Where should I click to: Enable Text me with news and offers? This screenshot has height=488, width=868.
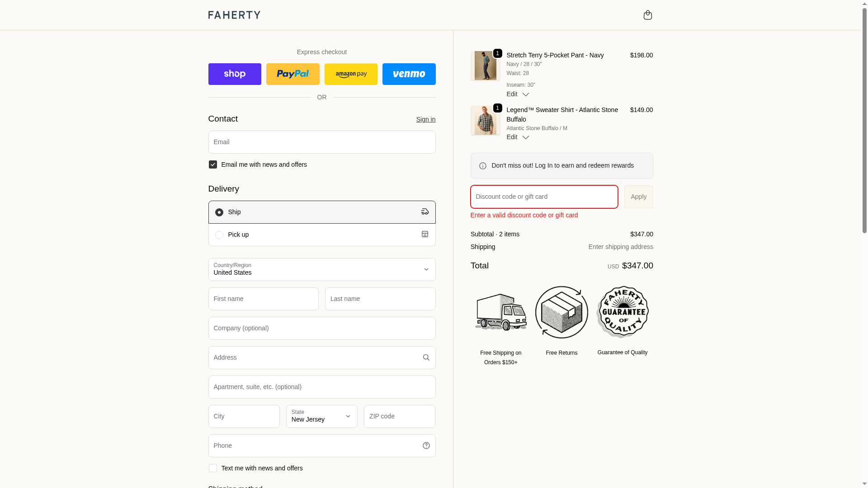point(213,468)
